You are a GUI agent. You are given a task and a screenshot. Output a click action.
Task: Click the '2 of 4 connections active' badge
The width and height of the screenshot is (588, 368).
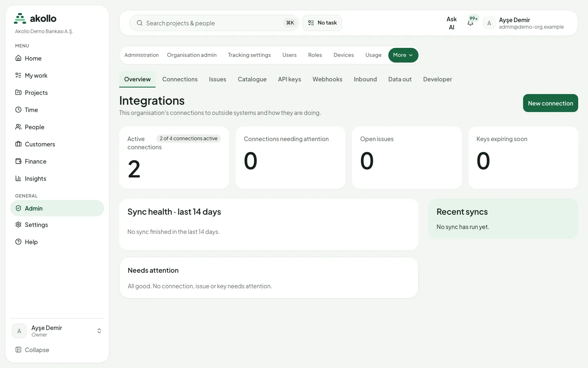click(x=189, y=139)
